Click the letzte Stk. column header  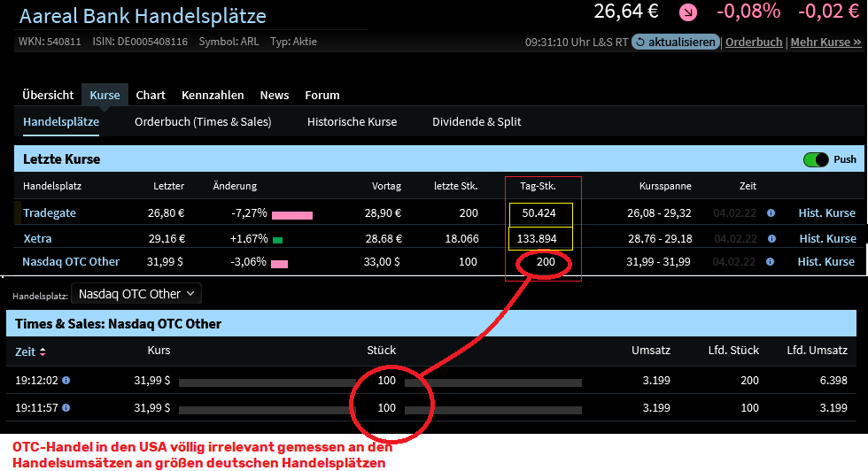tap(455, 186)
